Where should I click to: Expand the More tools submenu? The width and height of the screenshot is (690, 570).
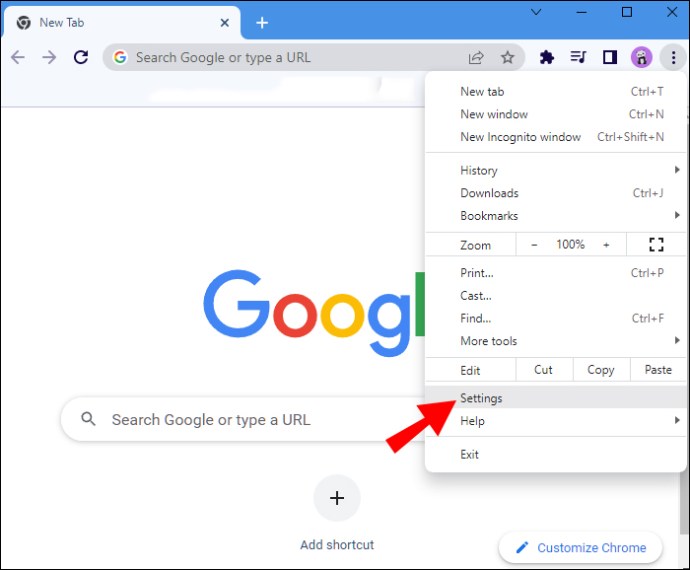click(x=555, y=341)
